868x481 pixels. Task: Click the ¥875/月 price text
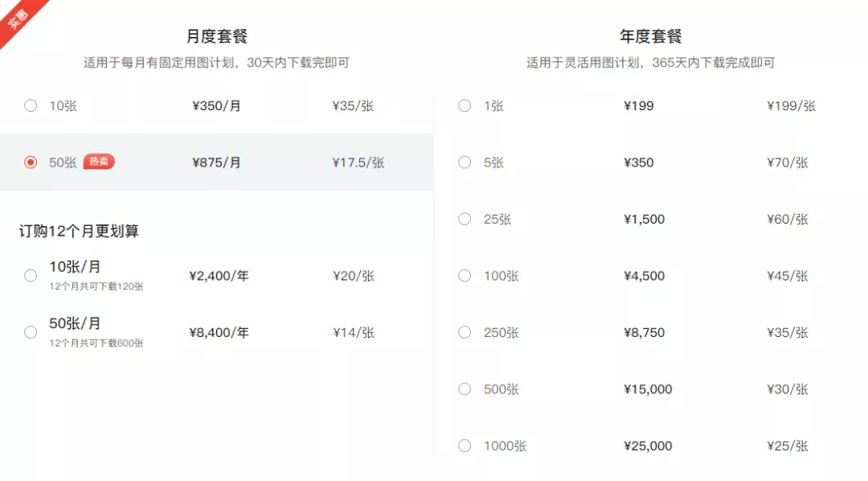click(x=216, y=162)
